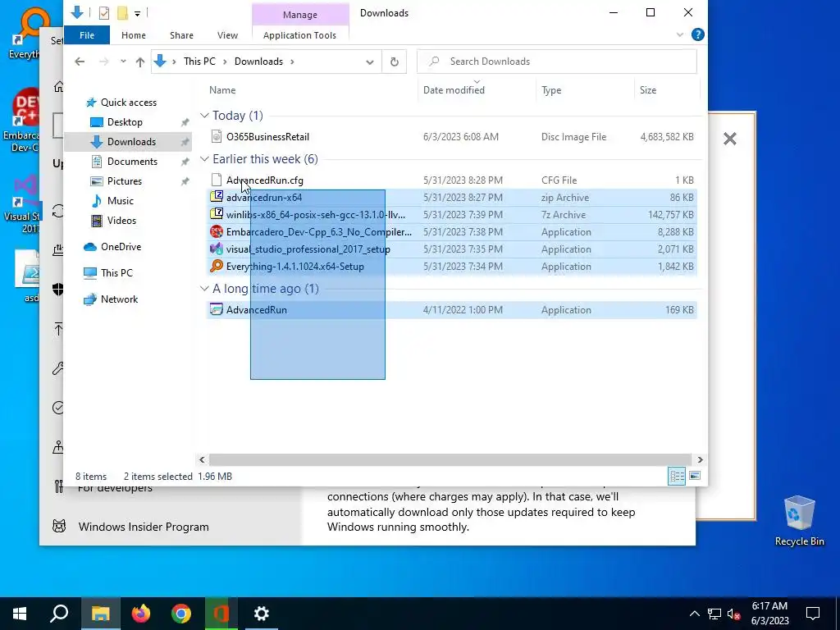Open Explorer Help question mark icon
This screenshot has height=630, width=840.
[697, 34]
